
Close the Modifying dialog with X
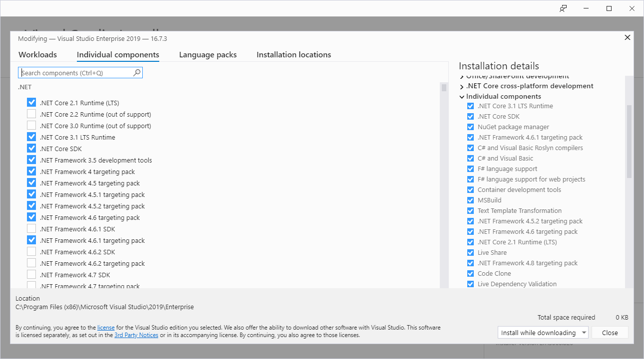628,37
